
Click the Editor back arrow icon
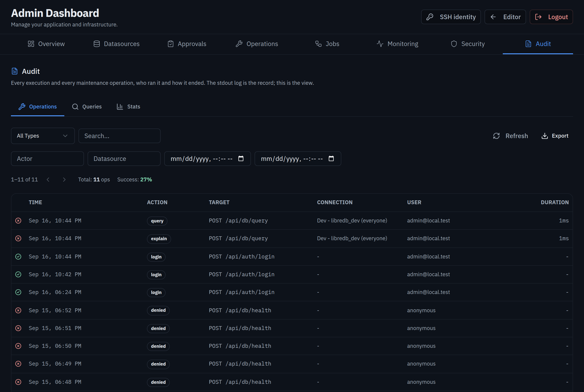click(x=493, y=17)
